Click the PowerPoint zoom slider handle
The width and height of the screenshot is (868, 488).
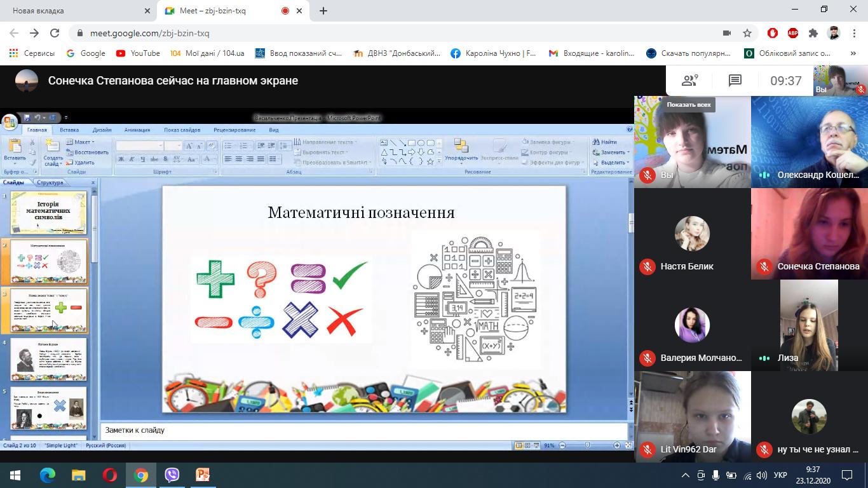click(x=587, y=445)
